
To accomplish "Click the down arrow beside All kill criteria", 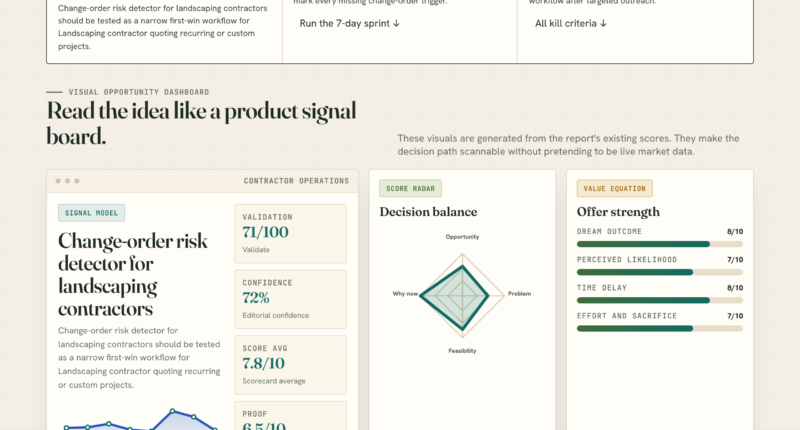I will 603,23.
